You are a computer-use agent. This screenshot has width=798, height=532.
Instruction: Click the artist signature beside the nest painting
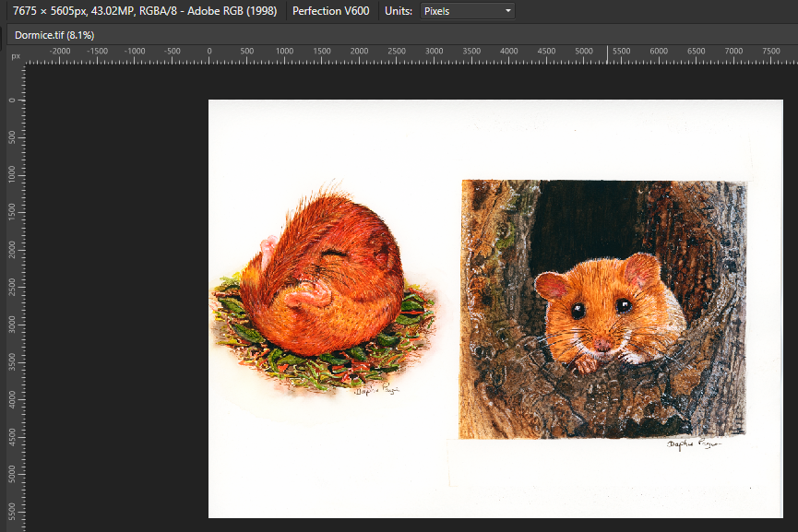pos(376,390)
